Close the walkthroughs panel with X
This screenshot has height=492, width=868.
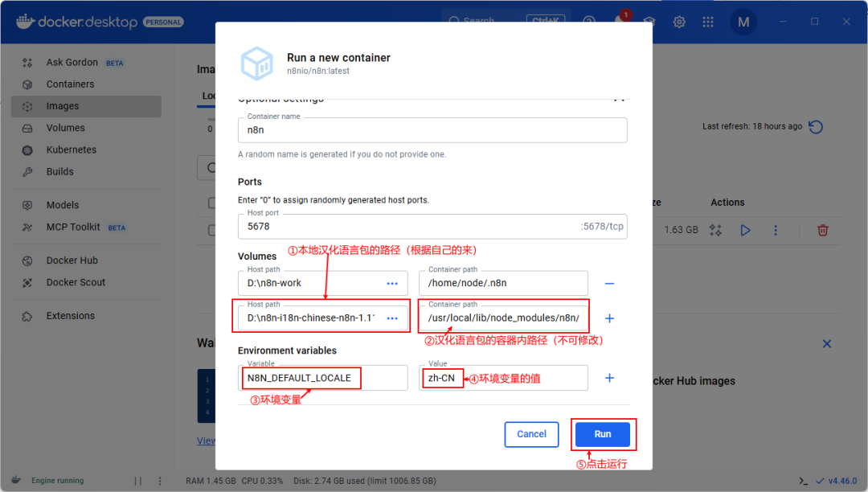(x=827, y=344)
